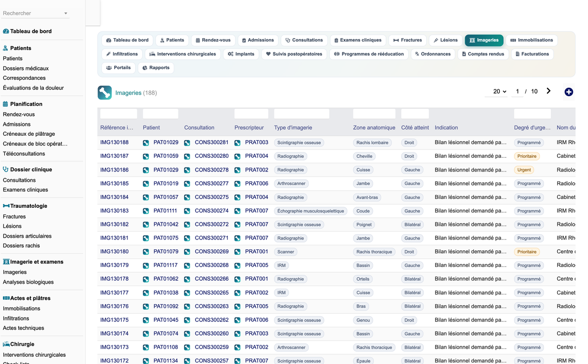588x364 pixels.
Task: Click patient icon beside PAT01045
Action: click(146, 320)
